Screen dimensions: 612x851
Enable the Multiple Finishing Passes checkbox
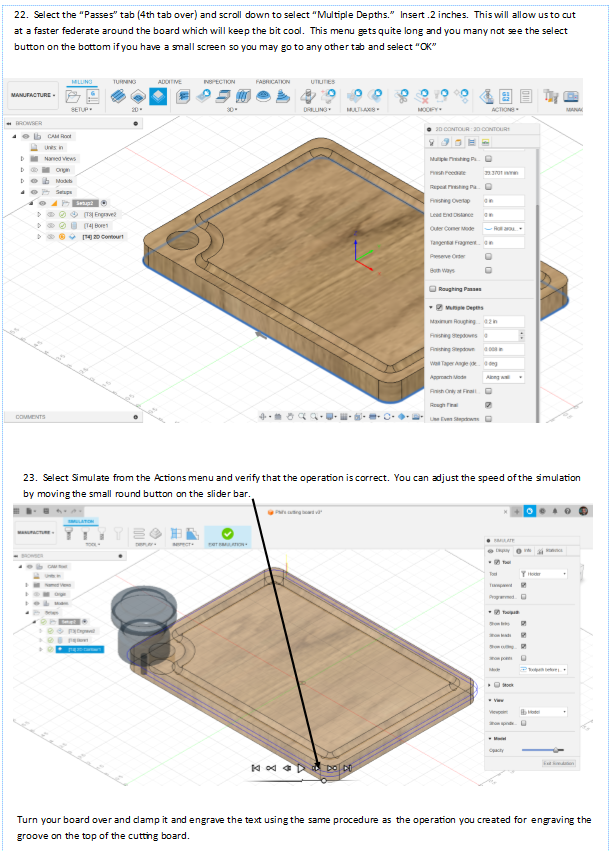[488, 159]
